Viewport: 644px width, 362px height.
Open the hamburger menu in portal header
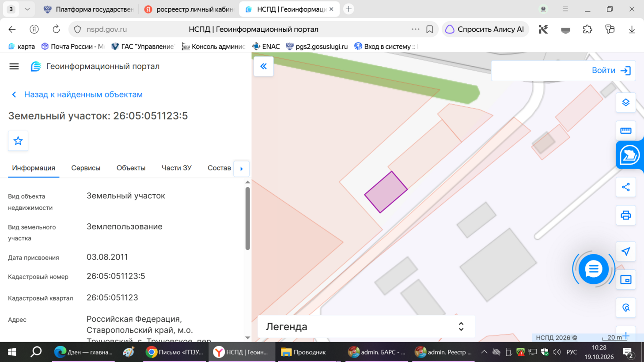14,67
